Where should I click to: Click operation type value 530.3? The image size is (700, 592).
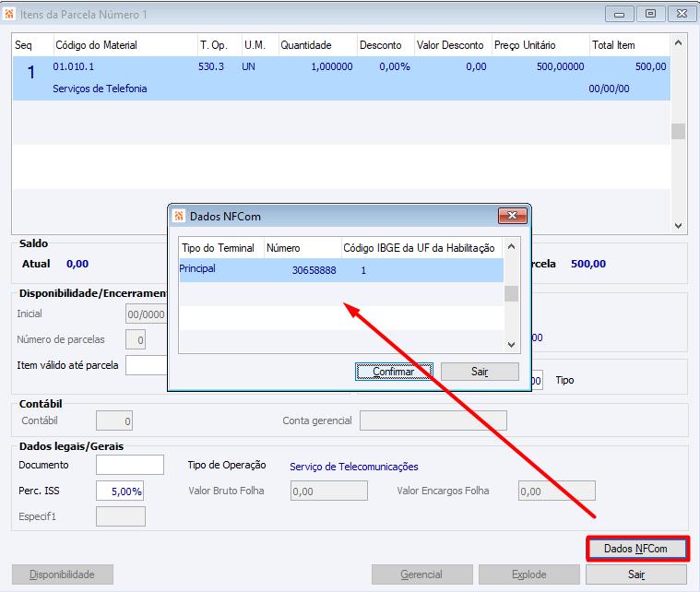point(211,67)
